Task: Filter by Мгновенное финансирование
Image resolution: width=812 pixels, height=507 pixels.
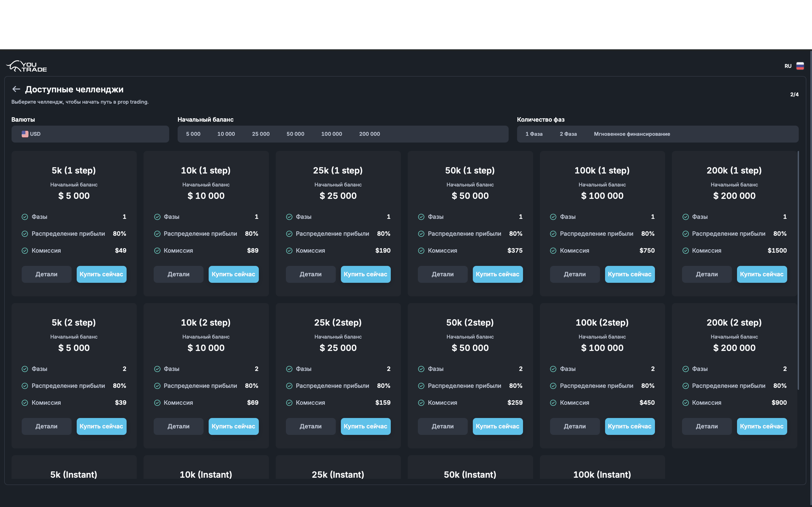Action: tap(632, 134)
